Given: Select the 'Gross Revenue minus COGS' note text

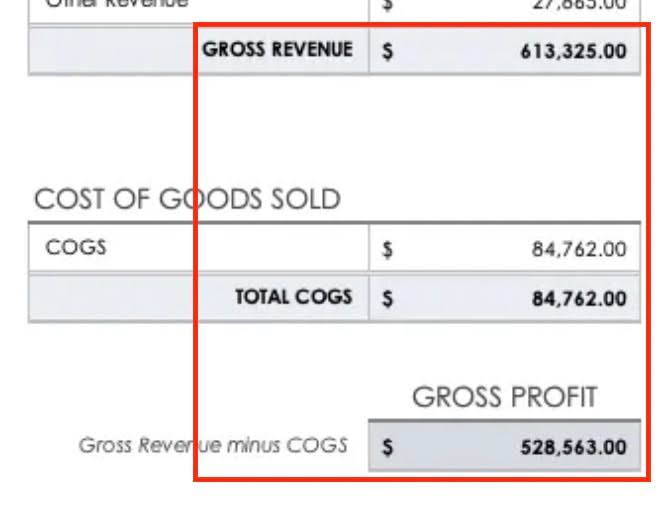Looking at the screenshot, I should (x=213, y=445).
